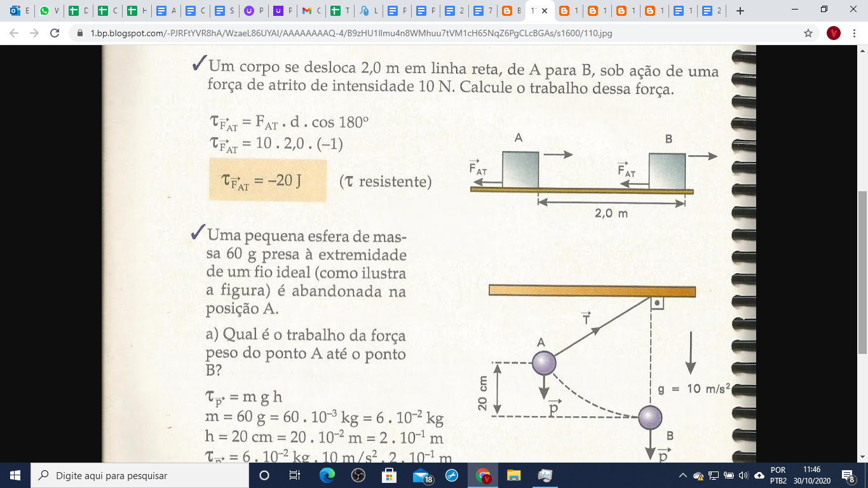Open a new browser tab

point(740,11)
